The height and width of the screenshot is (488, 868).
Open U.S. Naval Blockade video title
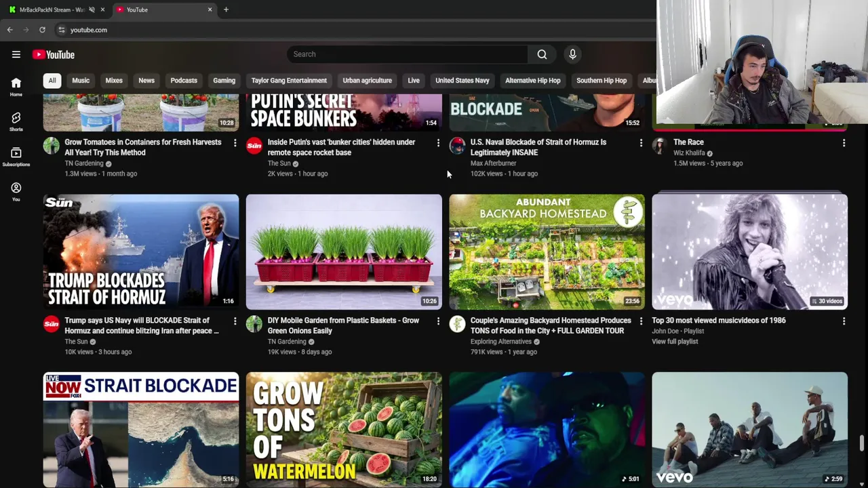[538, 147]
